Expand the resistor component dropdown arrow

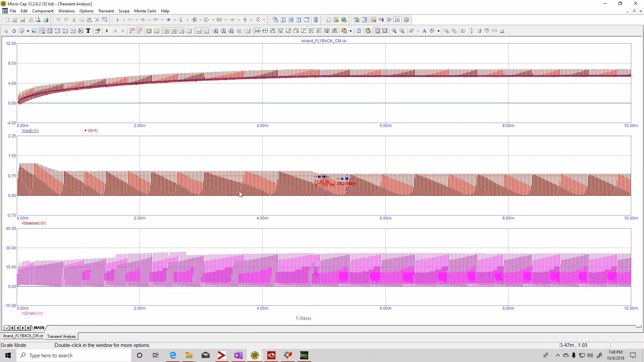(137, 20)
